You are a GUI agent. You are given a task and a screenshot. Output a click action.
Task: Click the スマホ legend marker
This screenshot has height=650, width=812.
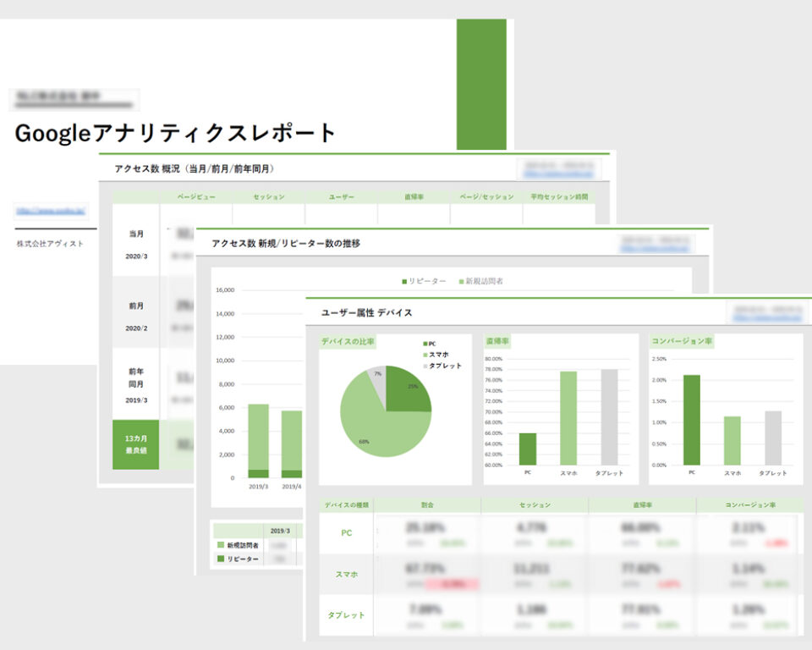point(425,355)
